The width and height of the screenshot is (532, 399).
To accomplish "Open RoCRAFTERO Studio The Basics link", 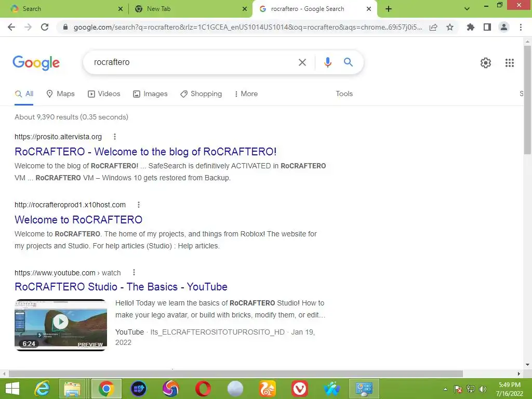I will pos(121,287).
